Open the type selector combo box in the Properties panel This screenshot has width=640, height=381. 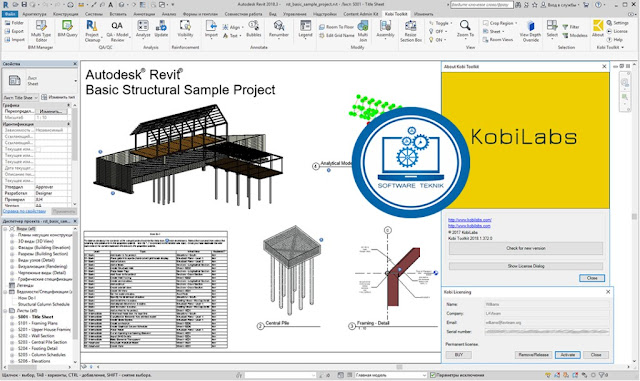[x=40, y=81]
